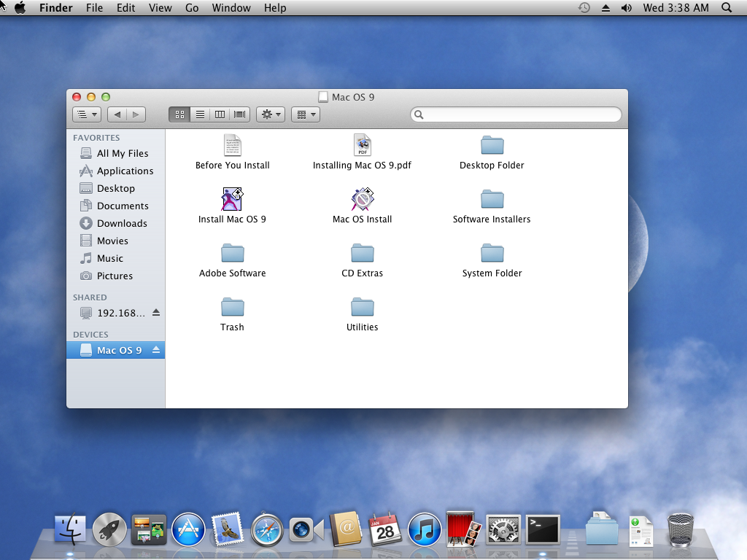Screen dimensions: 747x560
Task: Go forward with the right arrow button
Action: [x=136, y=114]
